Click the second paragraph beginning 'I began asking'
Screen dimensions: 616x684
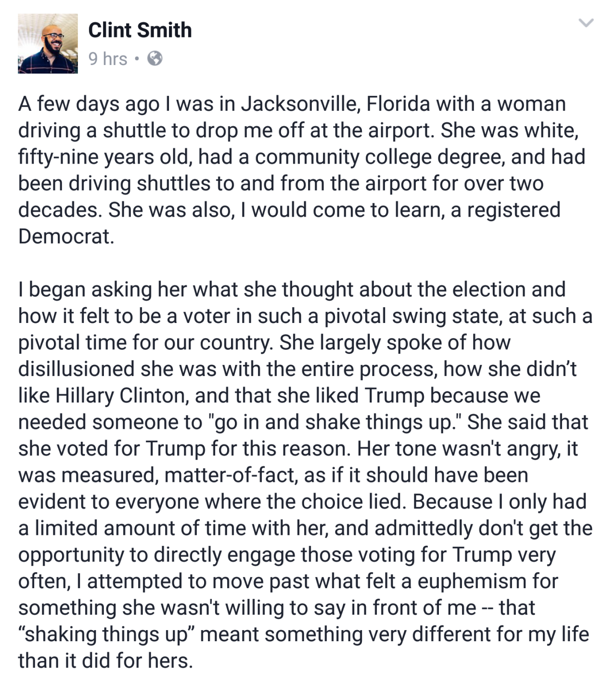pyautogui.click(x=305, y=475)
